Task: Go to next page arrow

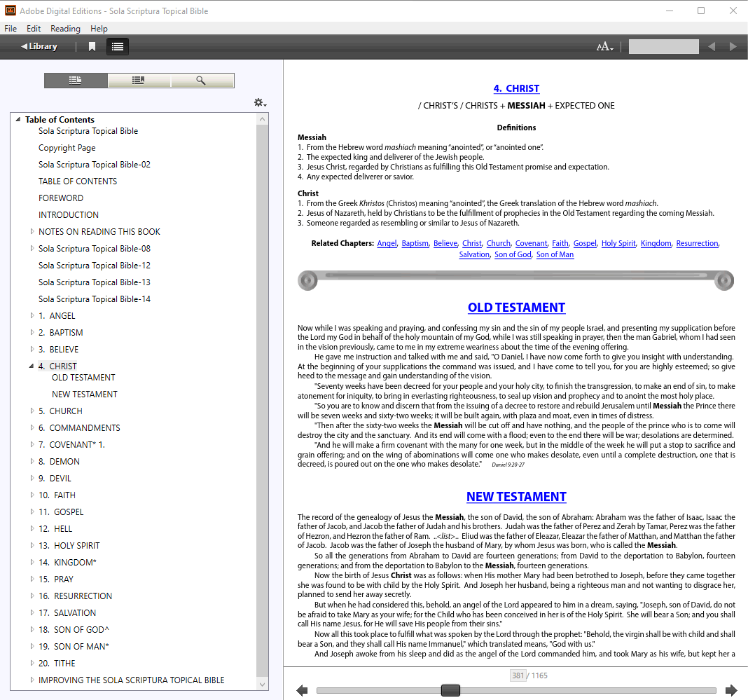Action: [731, 690]
